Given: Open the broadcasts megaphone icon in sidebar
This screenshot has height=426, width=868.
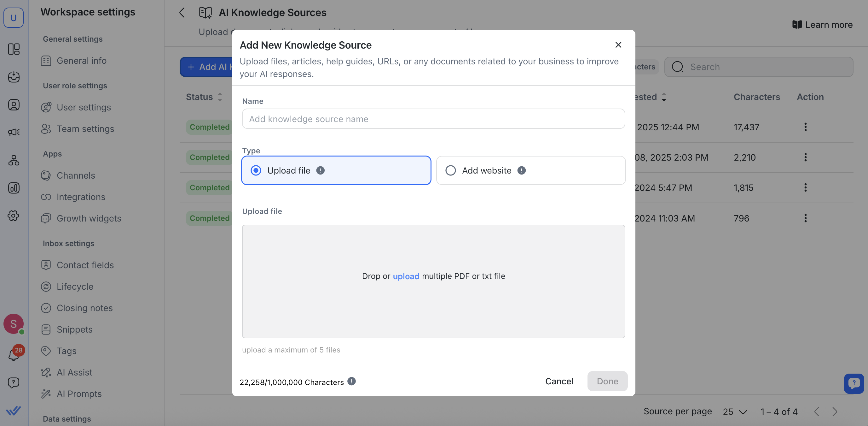Looking at the screenshot, I should coord(14,132).
